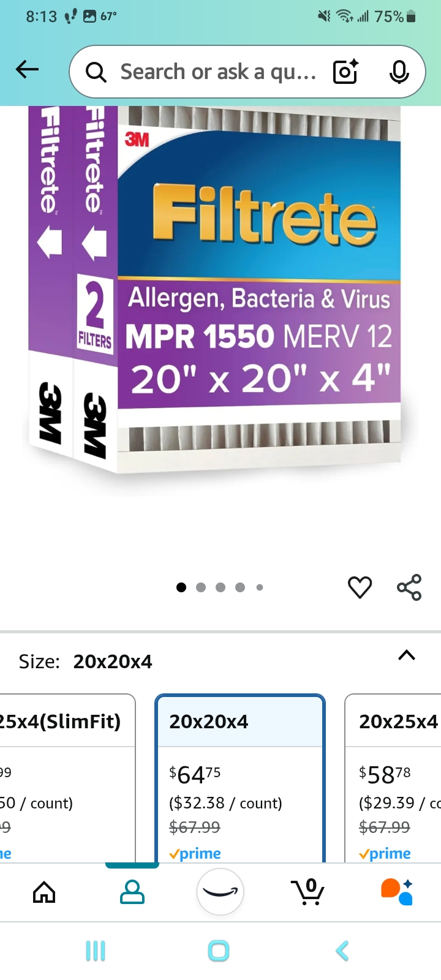The image size is (441, 980).
Task: Select the 20x20x4 size option
Action: tap(240, 778)
